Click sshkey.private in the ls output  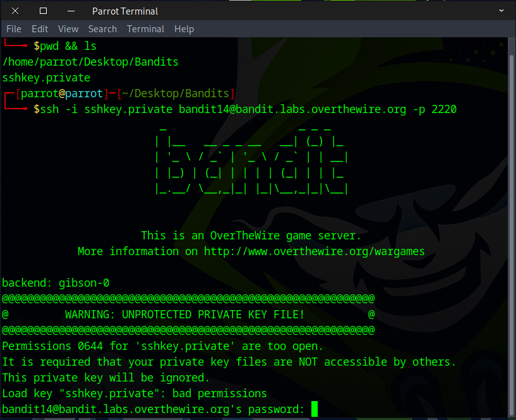point(46,78)
